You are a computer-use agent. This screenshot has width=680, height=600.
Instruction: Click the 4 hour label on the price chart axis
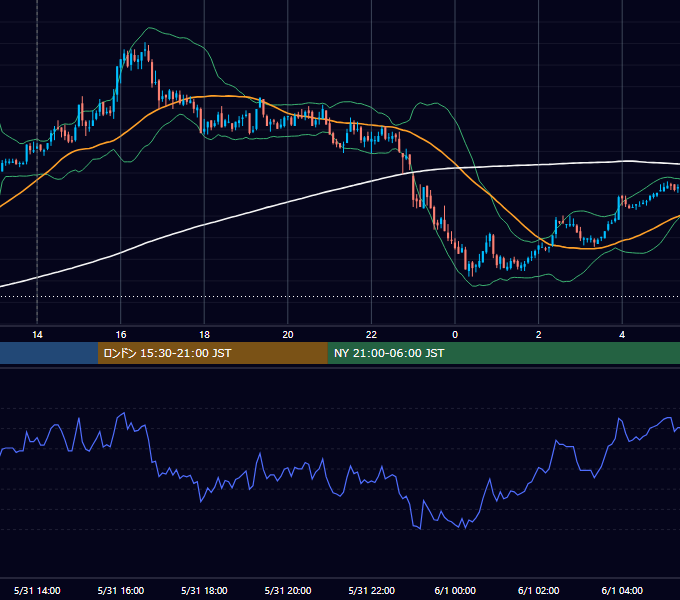click(x=622, y=335)
